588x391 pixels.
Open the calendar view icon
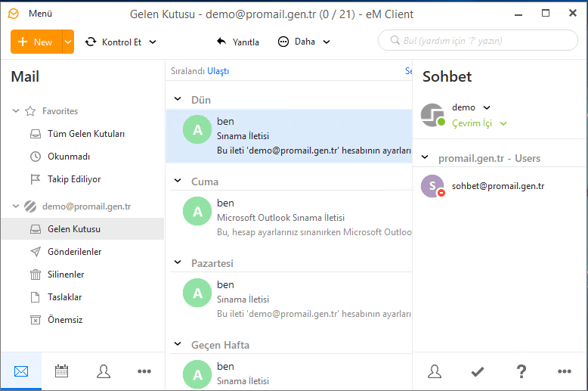tap(61, 371)
